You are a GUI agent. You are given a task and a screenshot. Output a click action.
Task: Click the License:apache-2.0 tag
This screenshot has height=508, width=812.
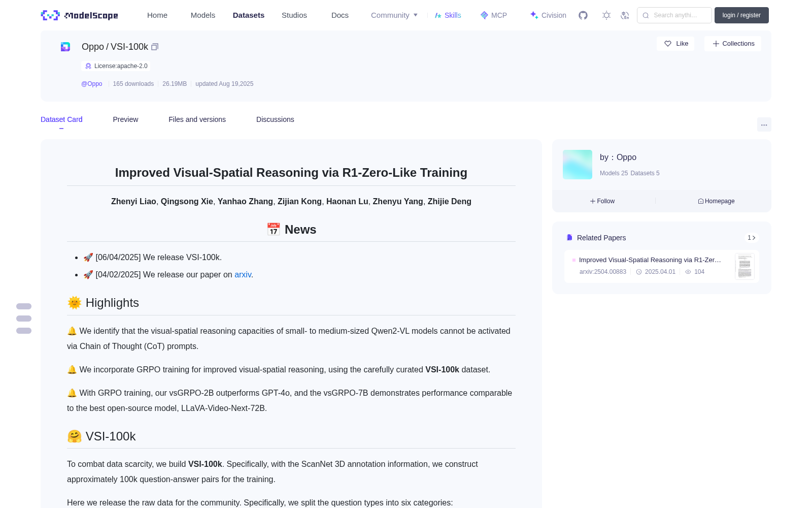tap(116, 66)
